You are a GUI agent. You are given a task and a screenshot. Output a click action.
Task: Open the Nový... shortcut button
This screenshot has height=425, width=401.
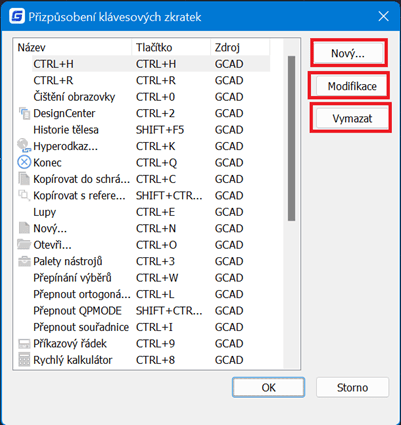pyautogui.click(x=349, y=53)
